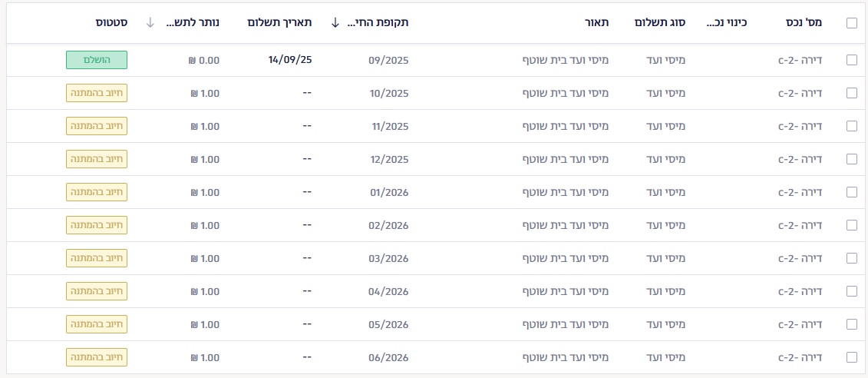Select the 05/2026 billing period cell

tap(388, 324)
